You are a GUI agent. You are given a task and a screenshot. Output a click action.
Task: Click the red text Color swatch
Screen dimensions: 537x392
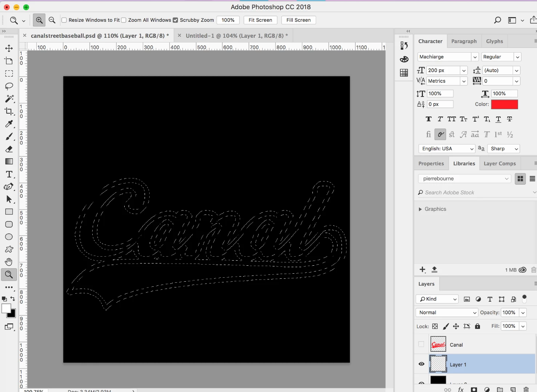(x=505, y=105)
